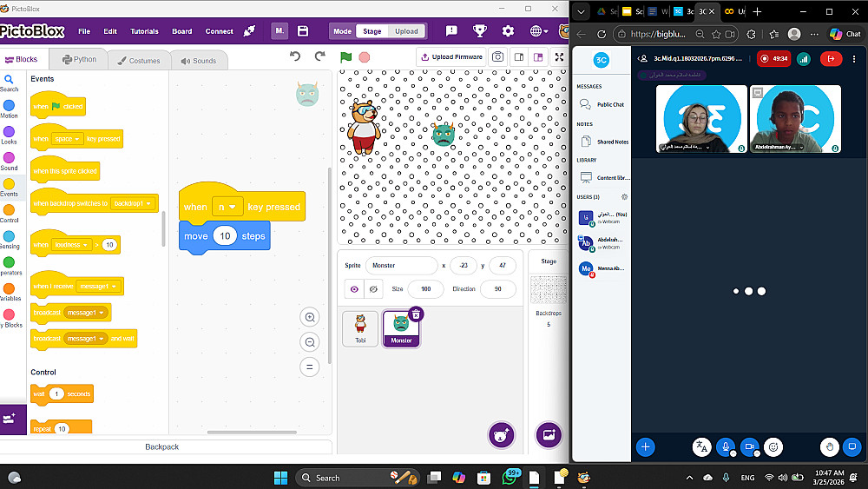Open space key dropdown in palette block
Viewport: 868px width, 489px height.
68,139
